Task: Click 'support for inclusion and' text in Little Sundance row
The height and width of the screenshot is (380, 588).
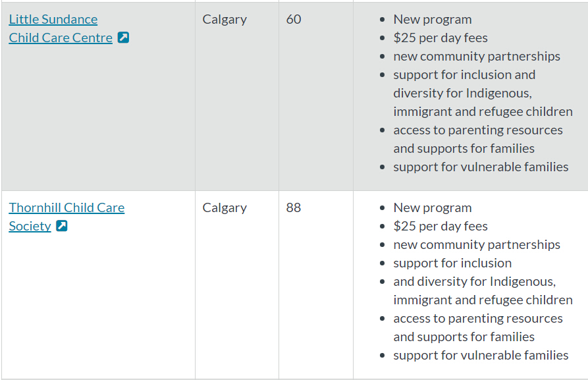Action: click(x=464, y=74)
